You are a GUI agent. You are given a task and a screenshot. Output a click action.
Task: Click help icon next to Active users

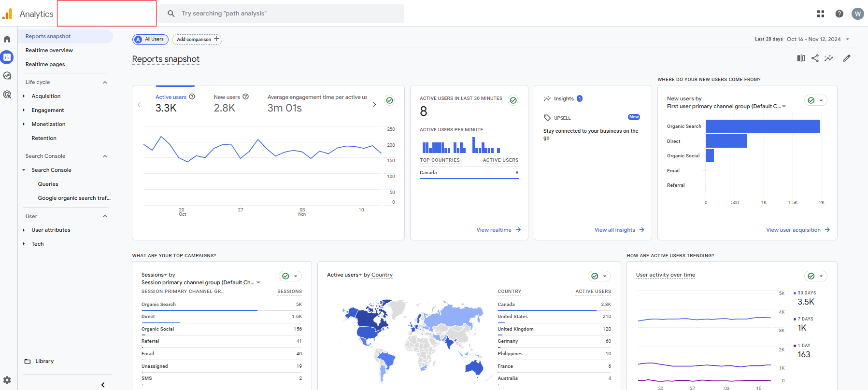tap(192, 97)
